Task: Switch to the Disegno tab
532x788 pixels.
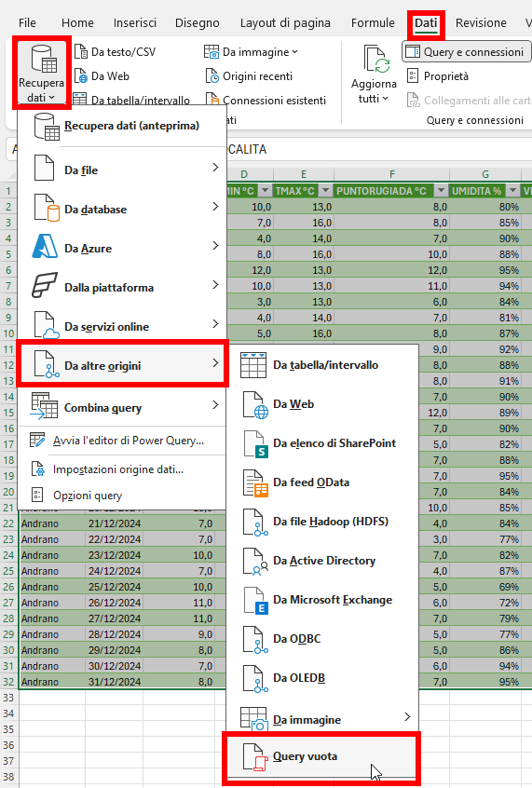Action: click(198, 23)
